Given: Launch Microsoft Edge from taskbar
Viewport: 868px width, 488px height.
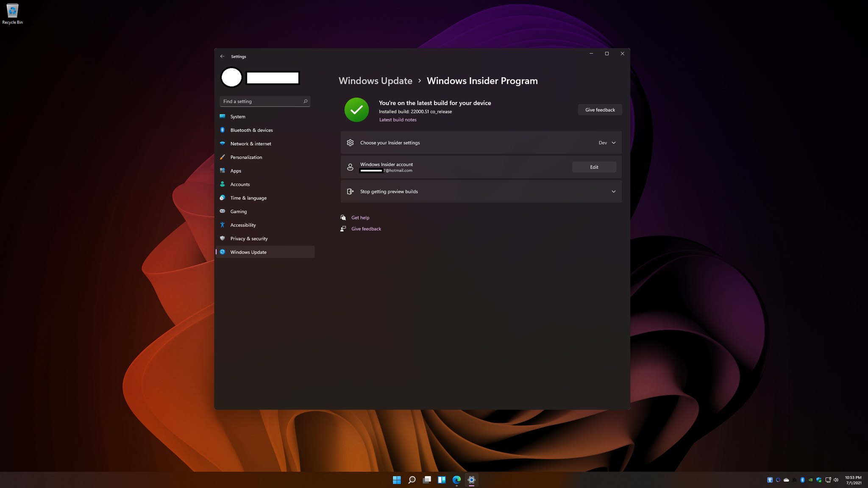Looking at the screenshot, I should pos(456,480).
